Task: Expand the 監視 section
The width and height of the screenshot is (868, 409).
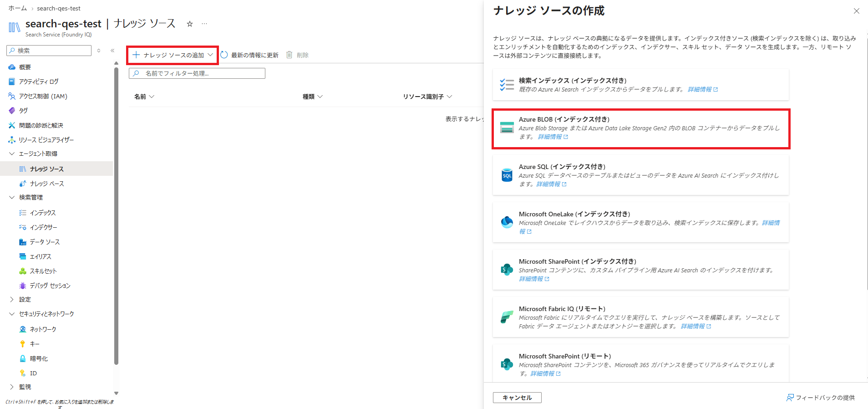Action: 12,387
